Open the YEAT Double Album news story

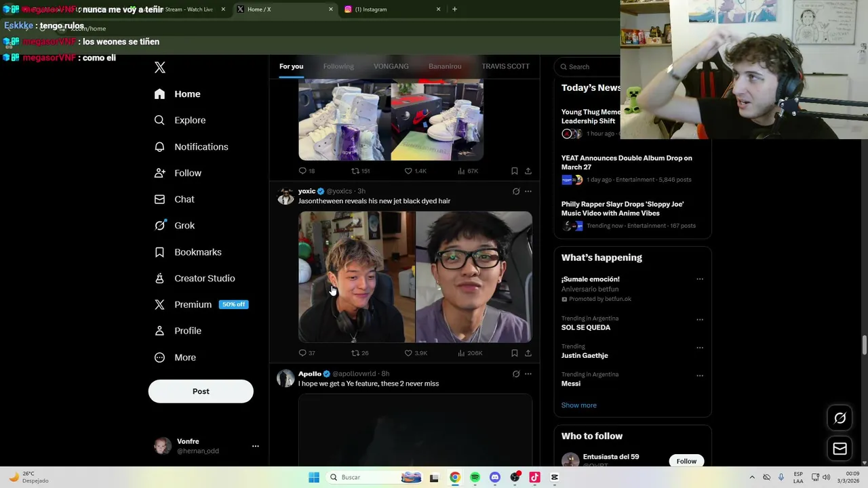click(632, 169)
